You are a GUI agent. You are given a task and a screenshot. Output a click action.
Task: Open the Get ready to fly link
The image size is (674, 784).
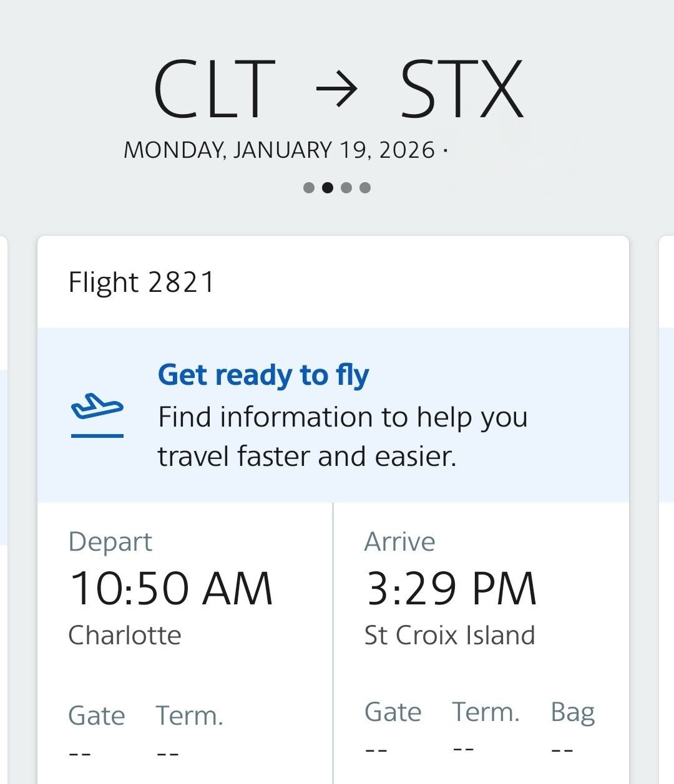click(263, 375)
